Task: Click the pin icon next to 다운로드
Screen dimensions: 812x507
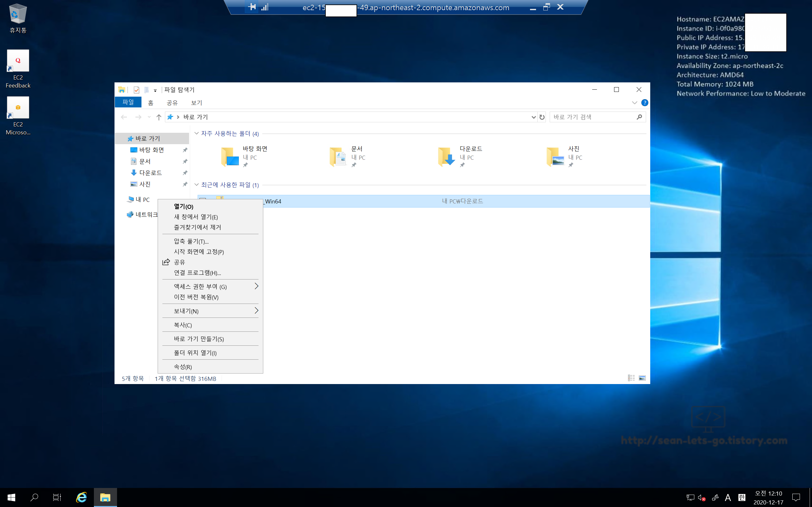Action: [x=185, y=173]
